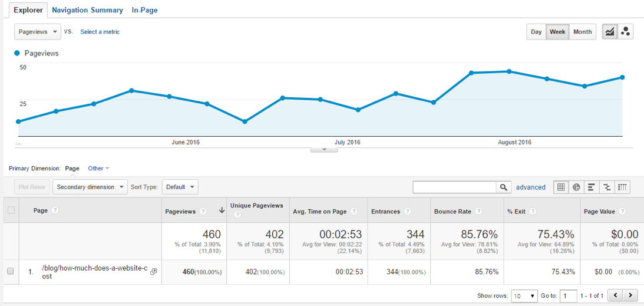Tick checkbox for the blog page row
This screenshot has height=306, width=644.
(x=10, y=271)
